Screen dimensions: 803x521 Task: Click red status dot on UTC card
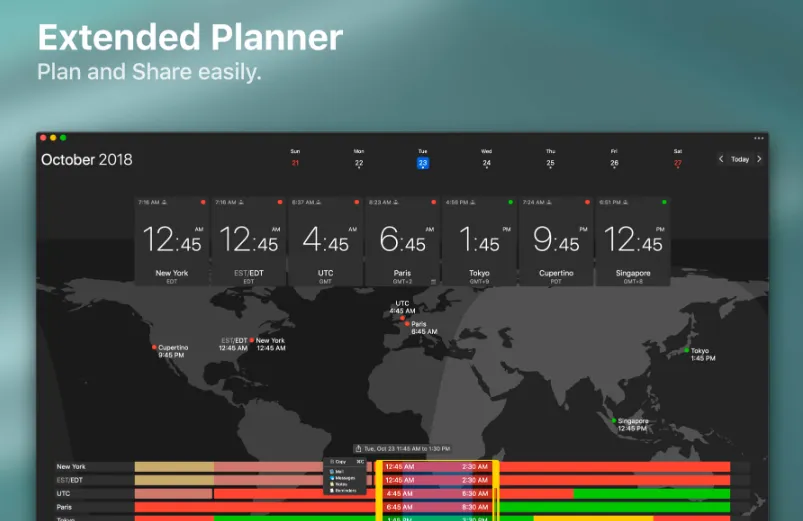click(356, 202)
